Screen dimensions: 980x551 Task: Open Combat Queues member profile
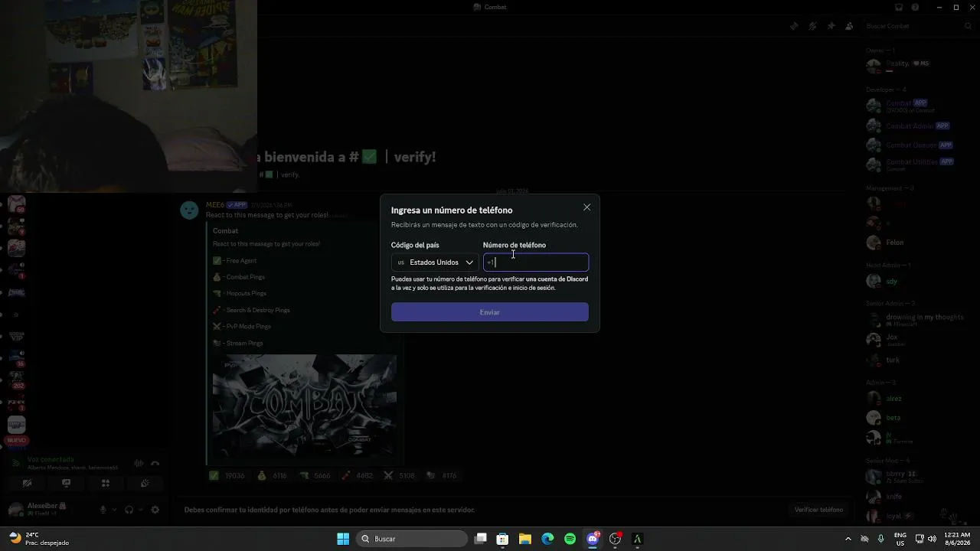click(911, 145)
